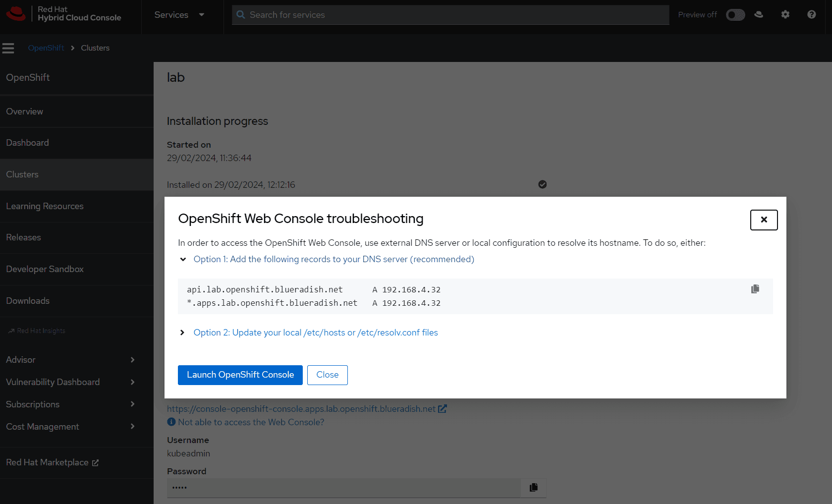This screenshot has height=504, width=832.
Task: Open Releases in sidebar
Action: click(76, 237)
